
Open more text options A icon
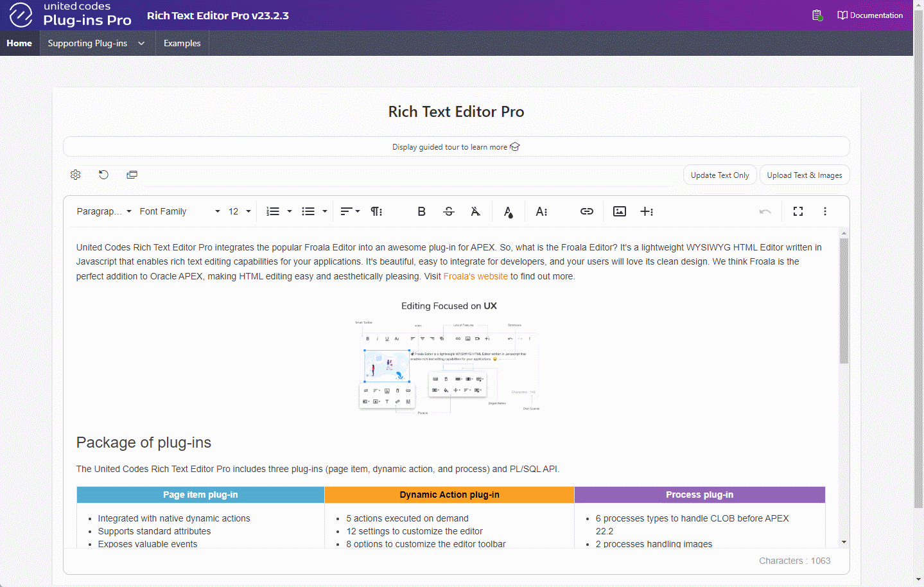(542, 211)
